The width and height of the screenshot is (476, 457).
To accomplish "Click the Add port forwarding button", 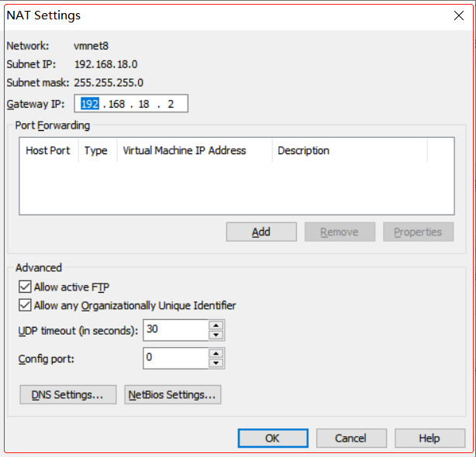I will pyautogui.click(x=261, y=232).
